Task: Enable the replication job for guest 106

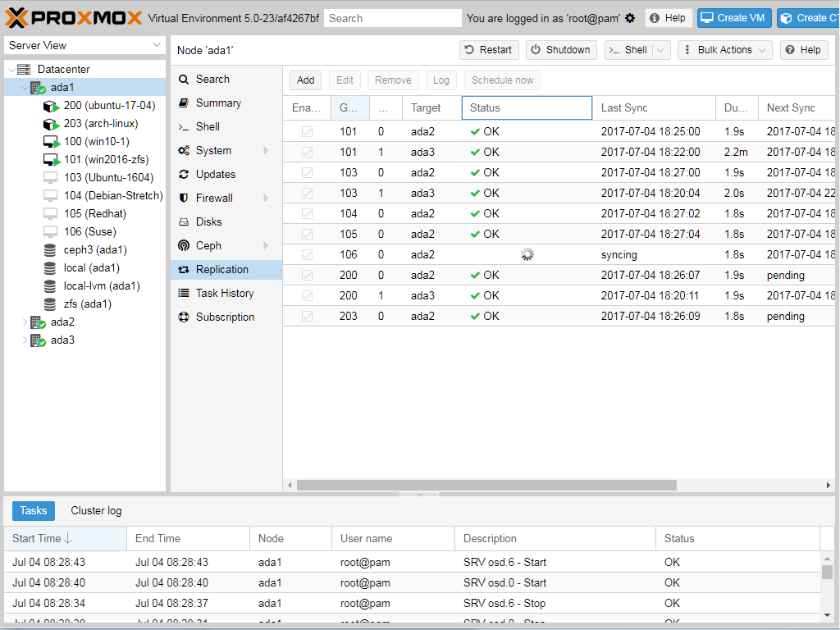Action: [x=307, y=254]
